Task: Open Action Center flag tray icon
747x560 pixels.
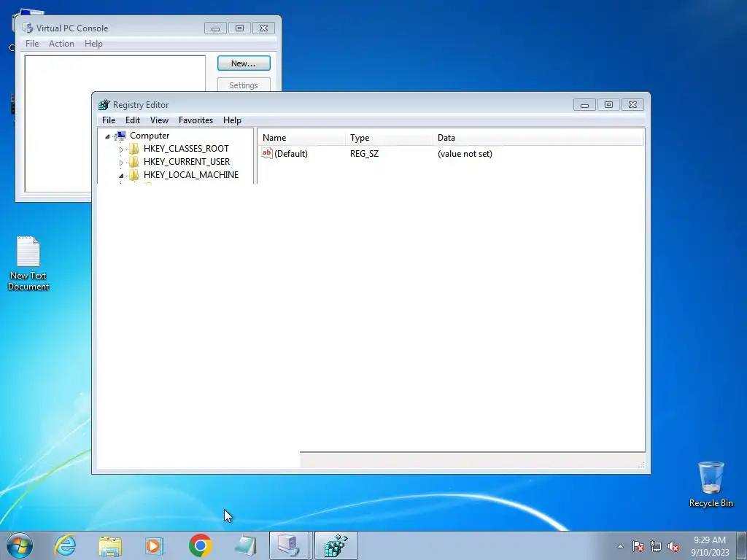Action: 638,546
